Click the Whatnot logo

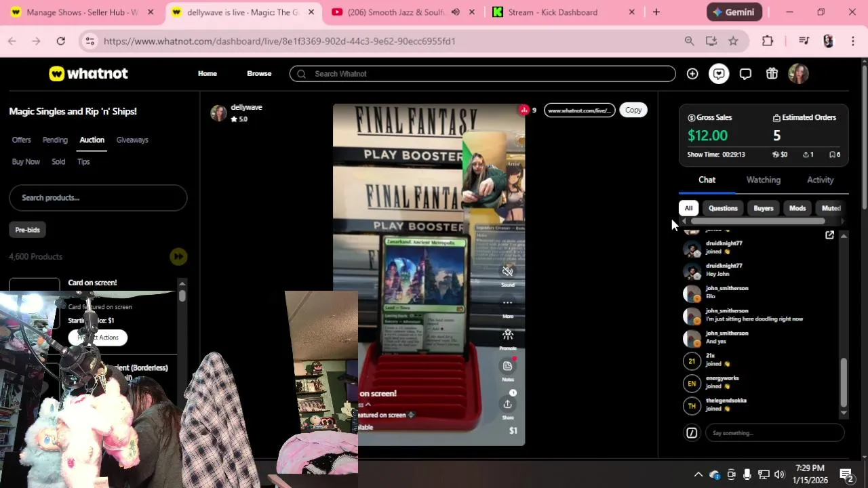[88, 73]
